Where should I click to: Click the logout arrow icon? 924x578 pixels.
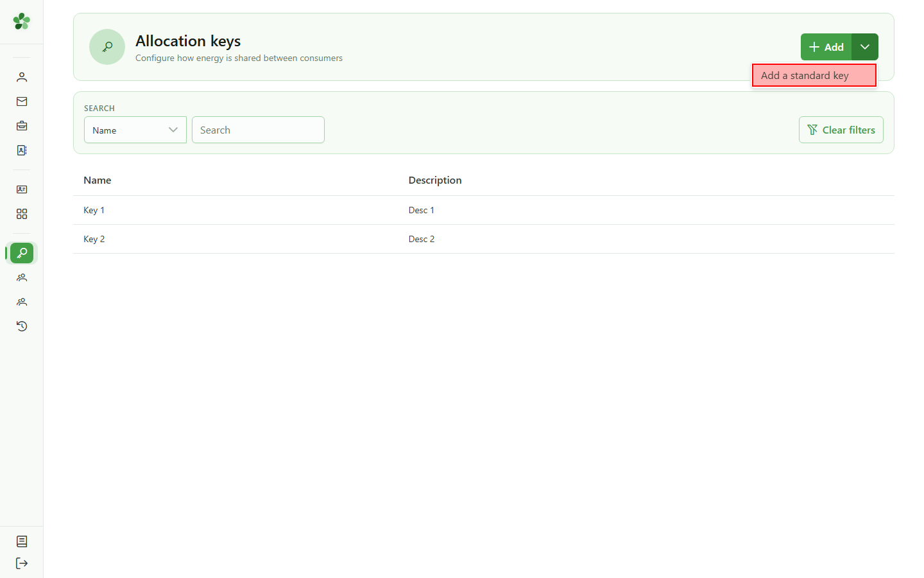(22, 563)
